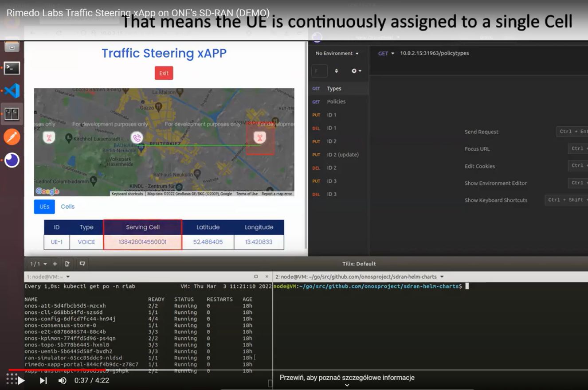588x390 pixels.
Task: Click the voice UE phone marker on map
Action: (x=137, y=138)
